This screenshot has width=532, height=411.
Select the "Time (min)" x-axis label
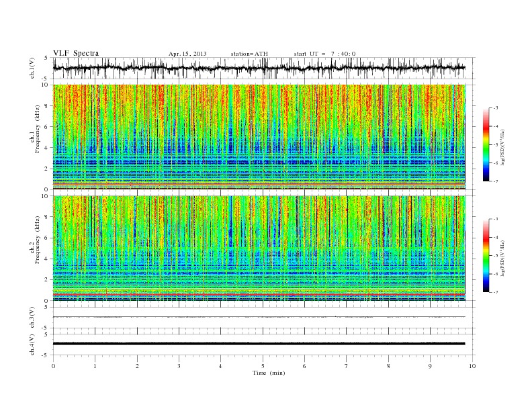pyautogui.click(x=269, y=373)
